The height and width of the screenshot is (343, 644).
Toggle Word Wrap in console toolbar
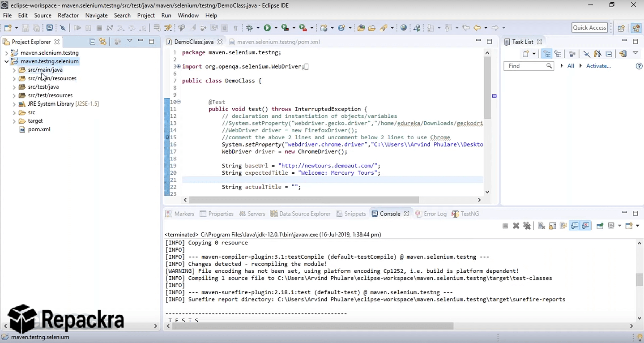[563, 226]
